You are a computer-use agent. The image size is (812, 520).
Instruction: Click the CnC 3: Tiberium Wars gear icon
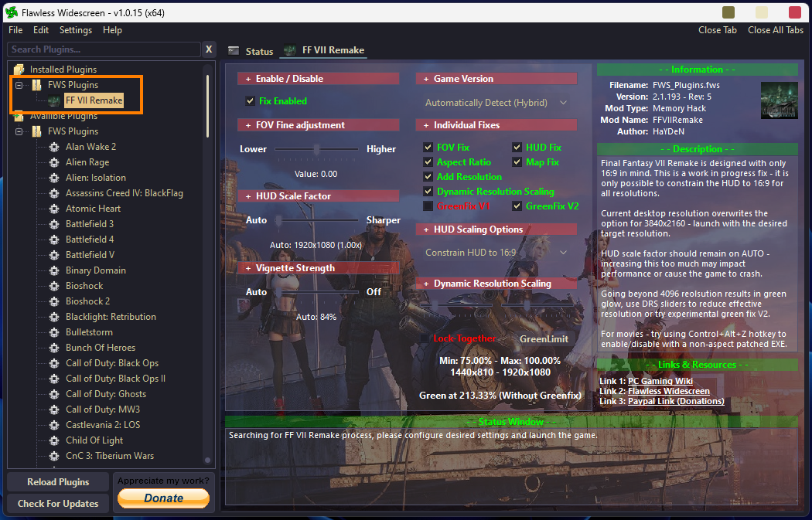click(54, 457)
